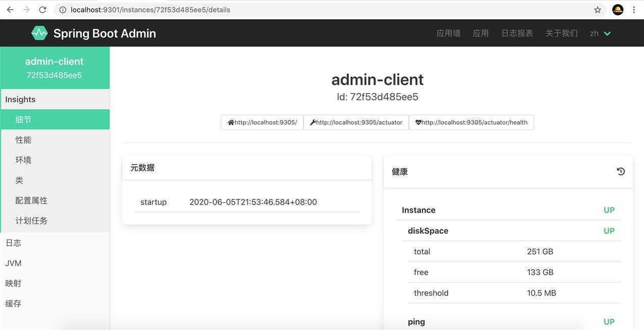Click the 健康 card header text
644x330 pixels.
(x=400, y=172)
